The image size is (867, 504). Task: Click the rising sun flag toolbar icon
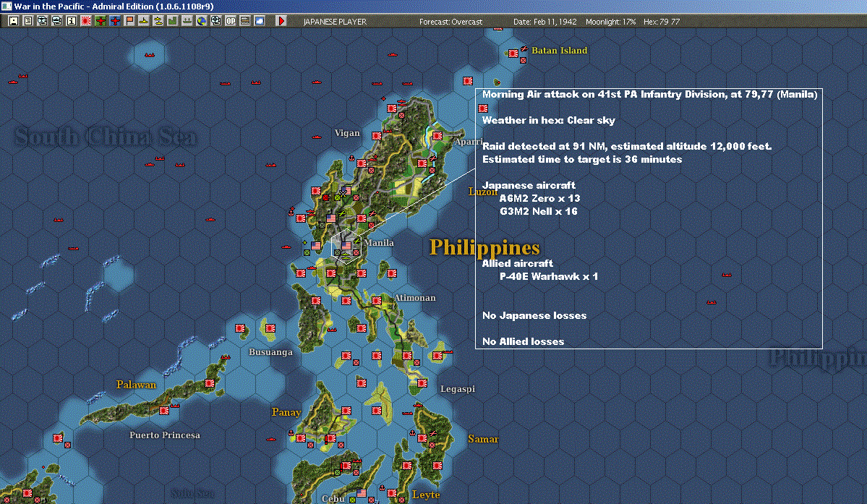[86, 20]
